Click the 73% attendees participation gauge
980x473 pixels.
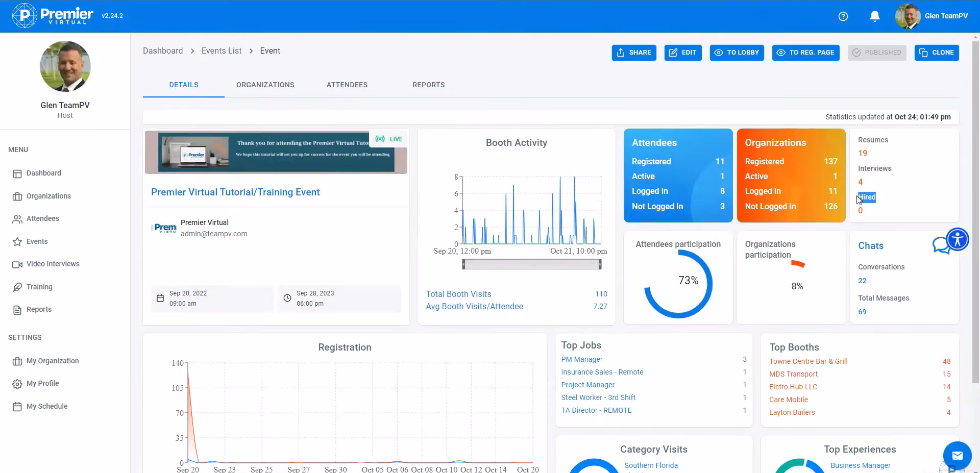pos(678,284)
